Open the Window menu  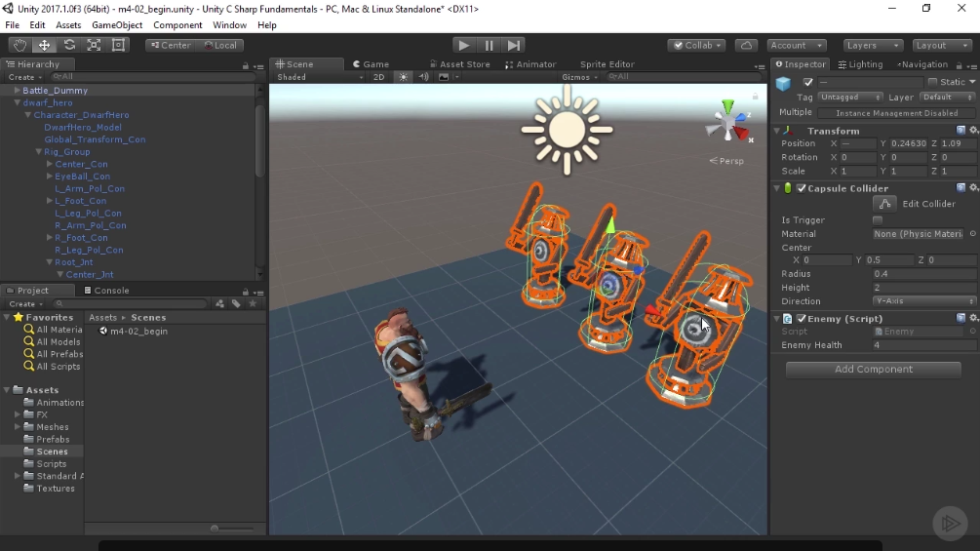click(229, 25)
